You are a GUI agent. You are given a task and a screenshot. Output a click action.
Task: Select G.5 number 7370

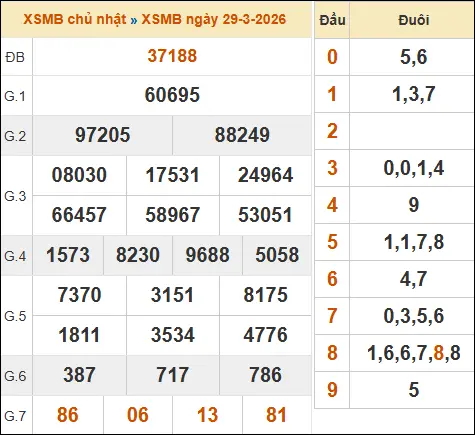79,295
